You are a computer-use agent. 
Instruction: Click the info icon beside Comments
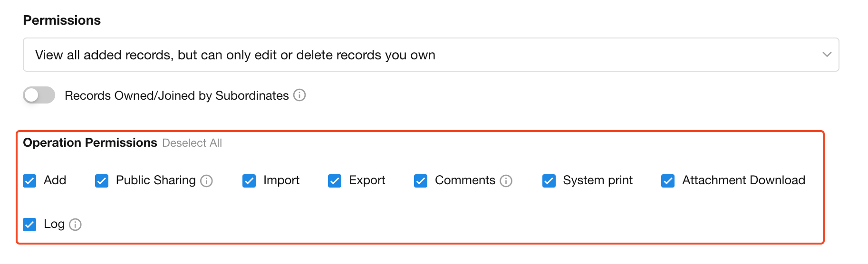[506, 181]
